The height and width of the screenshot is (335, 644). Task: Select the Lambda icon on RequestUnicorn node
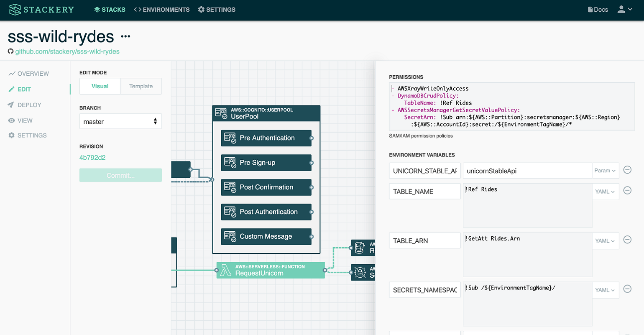(x=226, y=270)
